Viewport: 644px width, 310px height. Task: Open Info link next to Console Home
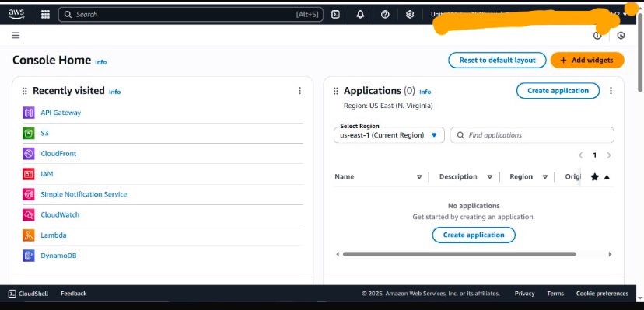[100, 62]
